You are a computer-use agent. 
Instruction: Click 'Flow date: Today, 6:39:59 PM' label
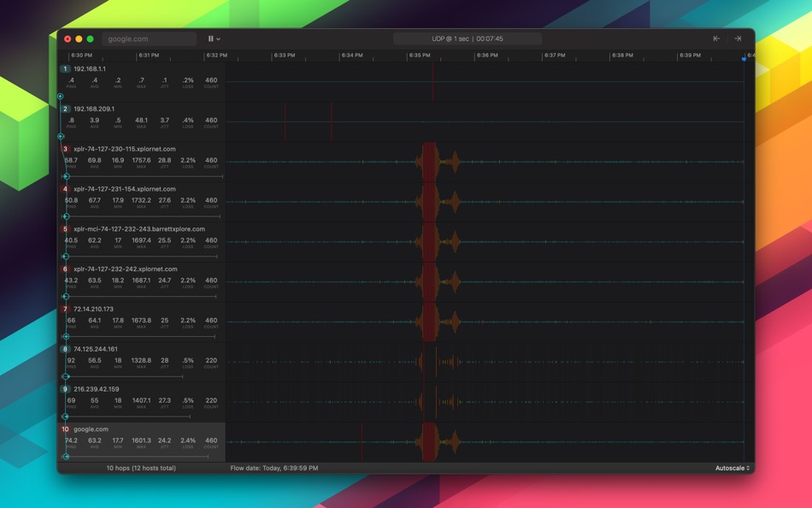(274, 468)
